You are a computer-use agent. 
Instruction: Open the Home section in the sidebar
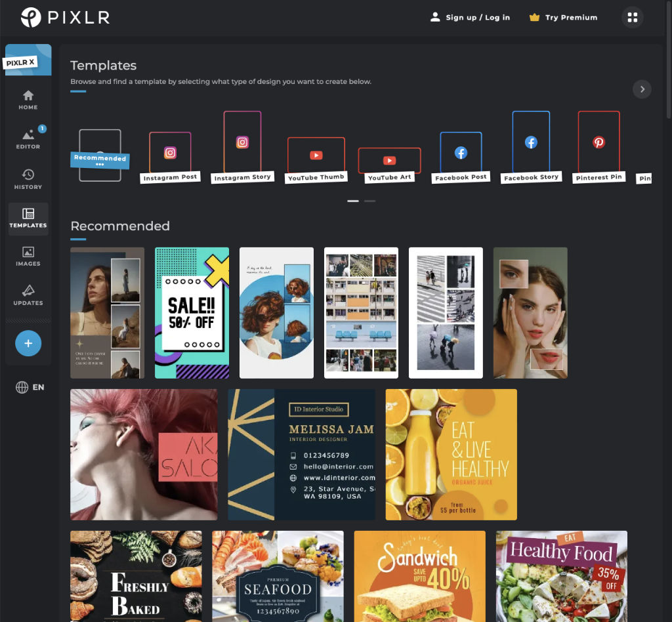coord(28,99)
